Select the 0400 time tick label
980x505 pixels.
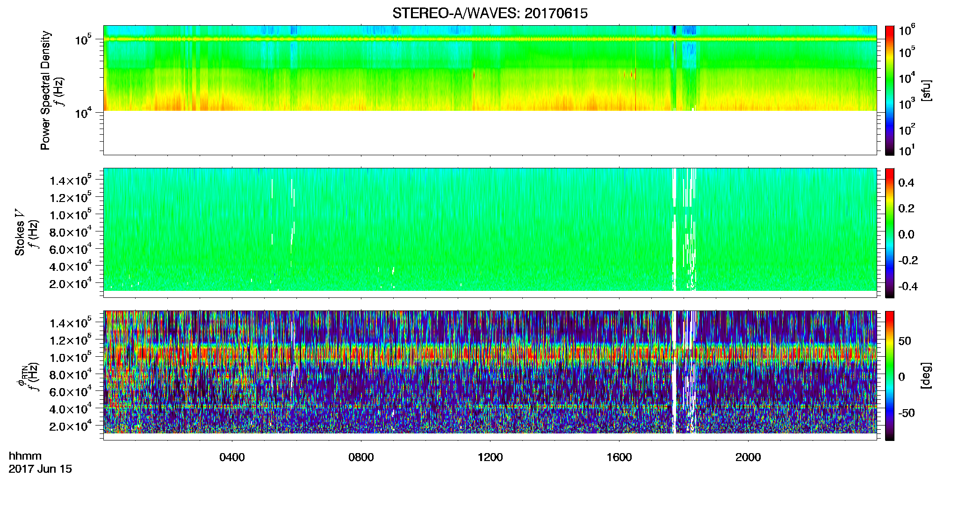pos(232,457)
